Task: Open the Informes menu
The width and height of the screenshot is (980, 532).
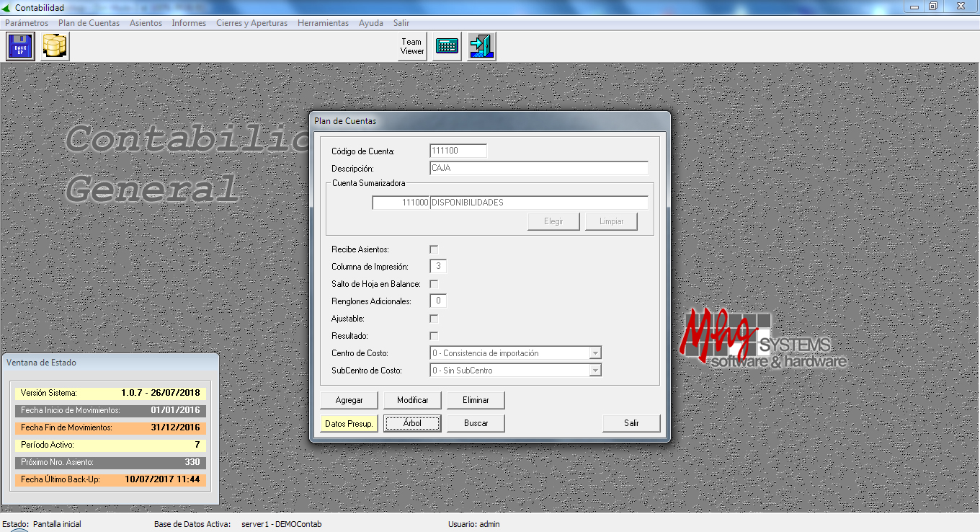Action: pos(189,23)
